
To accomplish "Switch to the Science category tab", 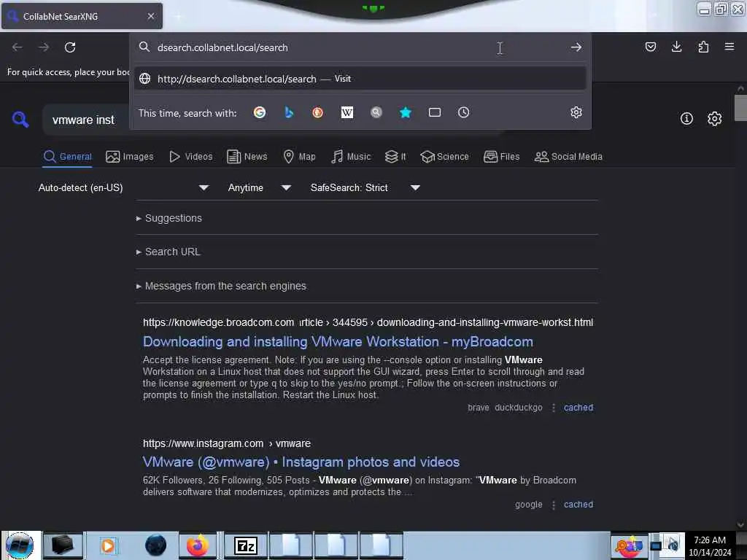I will pyautogui.click(x=444, y=157).
